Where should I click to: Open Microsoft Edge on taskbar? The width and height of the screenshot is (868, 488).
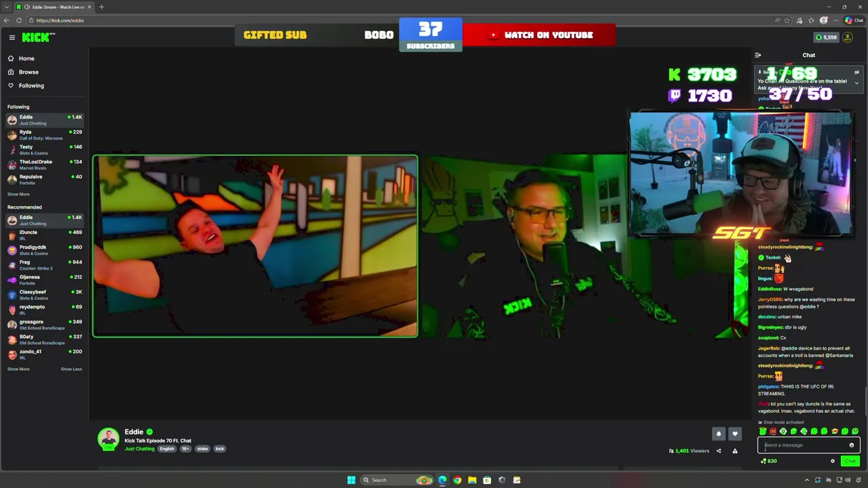pos(442,480)
